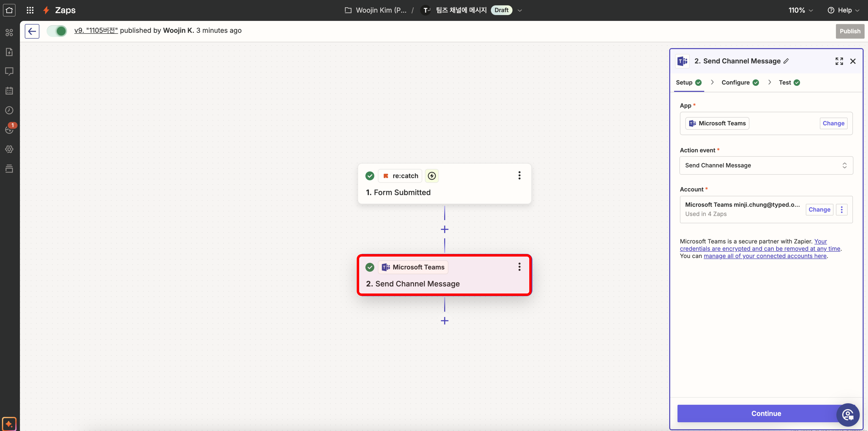
Task: Expand the Draft status chevron
Action: pyautogui.click(x=520, y=10)
